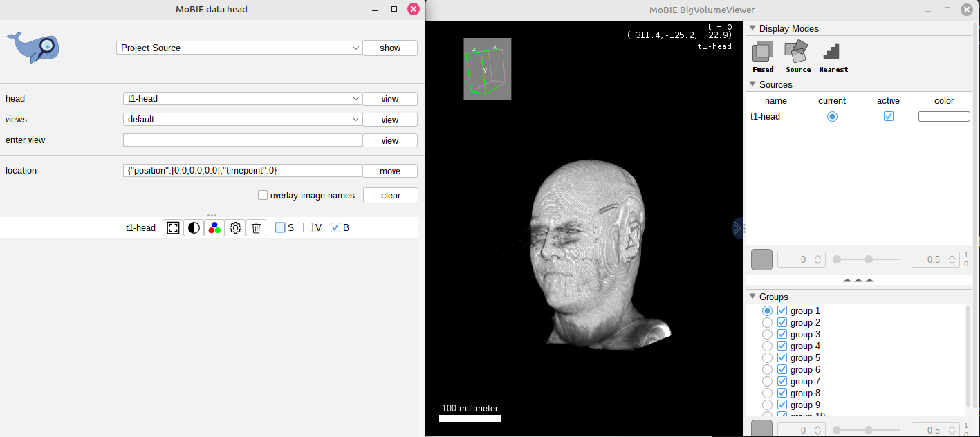Open the Project Source dropdown
This screenshot has height=437, width=980.
point(240,48)
